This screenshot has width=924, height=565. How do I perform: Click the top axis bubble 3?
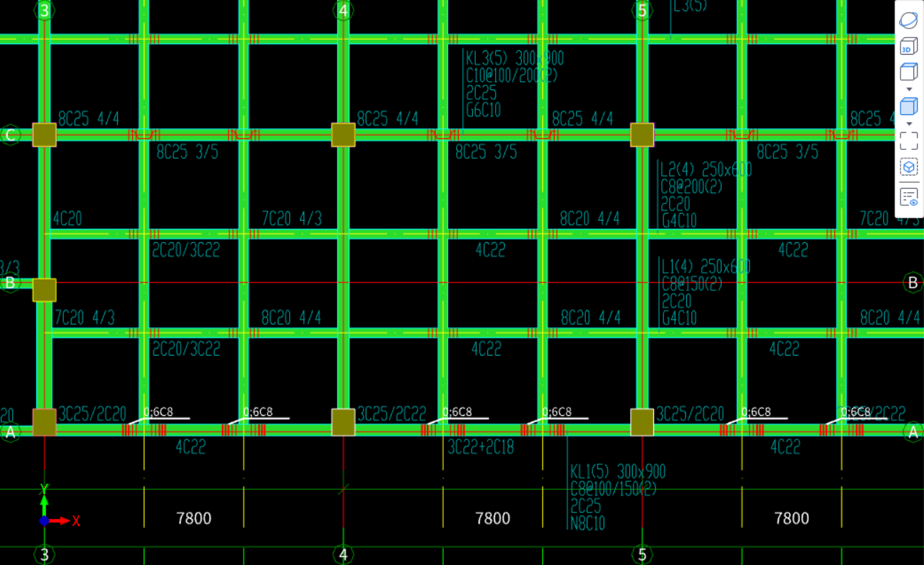pyautogui.click(x=45, y=11)
